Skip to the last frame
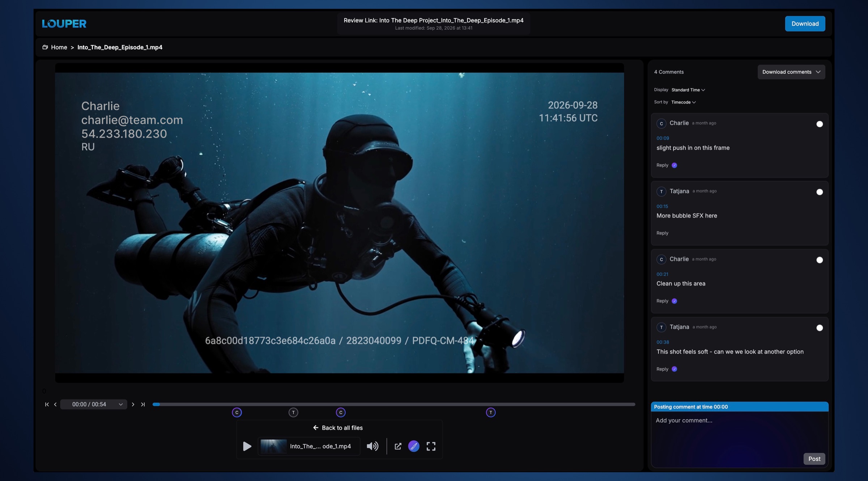This screenshot has height=481, width=868. pos(143,404)
